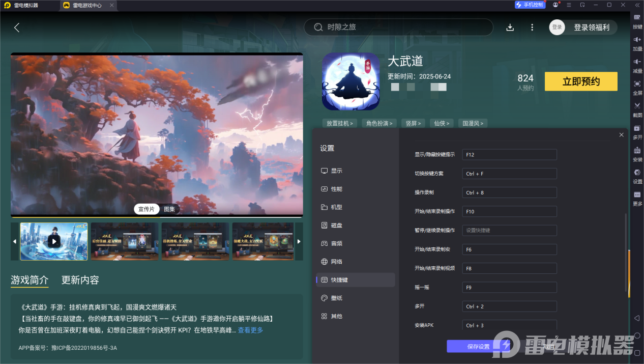Image resolution: width=644 pixels, height=364 pixels.
Task: Select 磁盘 disk settings category
Action: pyautogui.click(x=356, y=225)
